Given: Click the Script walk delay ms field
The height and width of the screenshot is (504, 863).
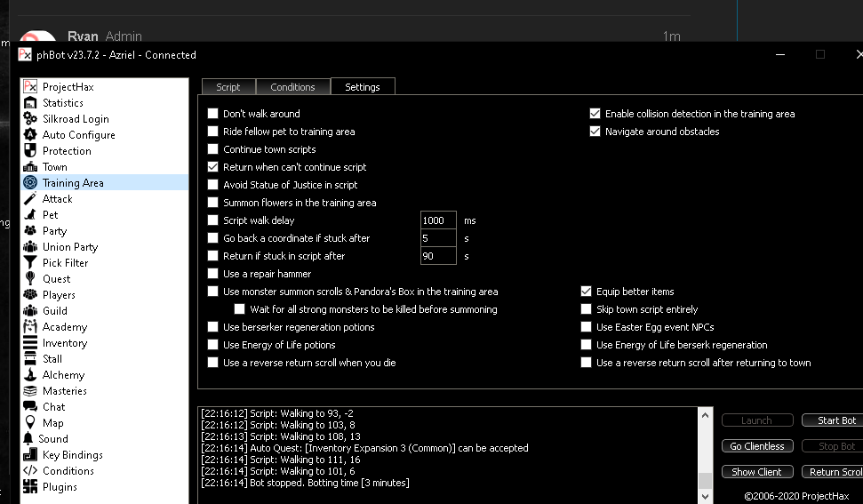Looking at the screenshot, I should click(437, 220).
